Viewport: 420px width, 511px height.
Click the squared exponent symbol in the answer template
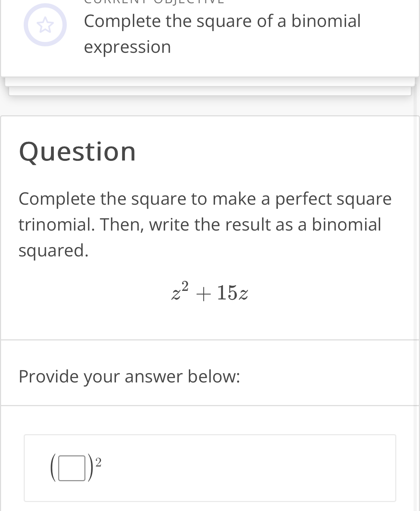point(98,462)
